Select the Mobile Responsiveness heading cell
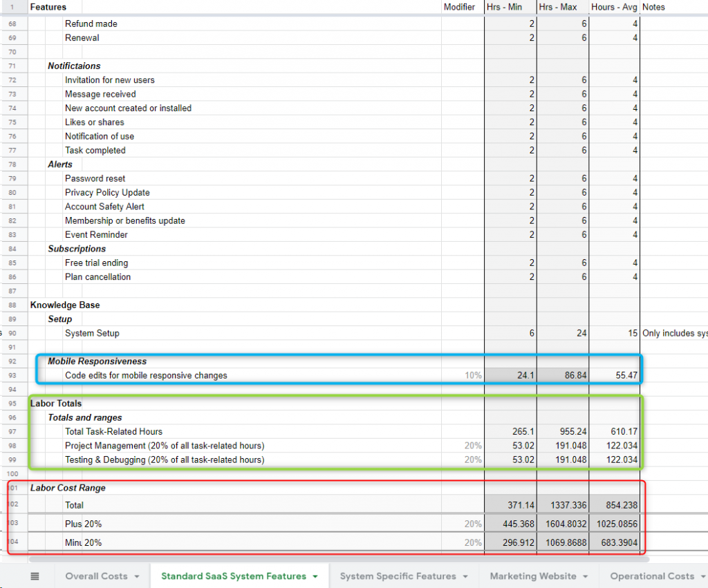708x588 pixels. tap(97, 361)
